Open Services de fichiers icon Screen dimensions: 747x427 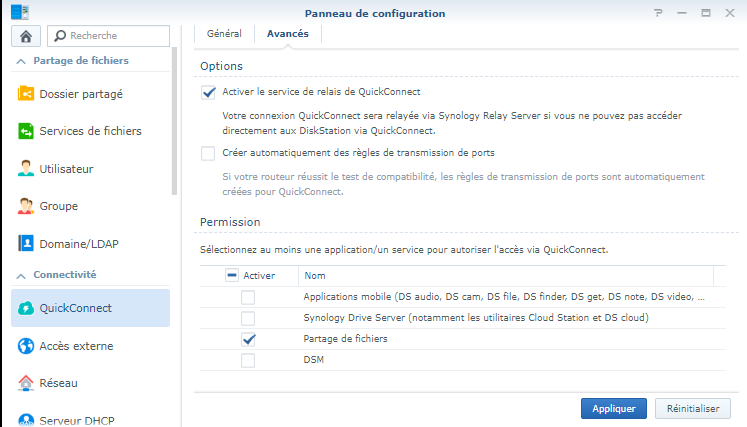26,131
